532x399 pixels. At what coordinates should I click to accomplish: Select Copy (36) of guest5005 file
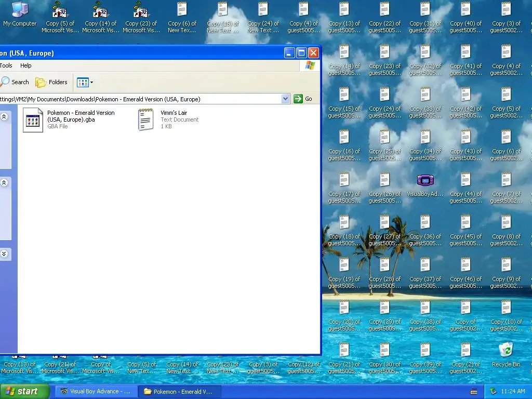point(425,231)
